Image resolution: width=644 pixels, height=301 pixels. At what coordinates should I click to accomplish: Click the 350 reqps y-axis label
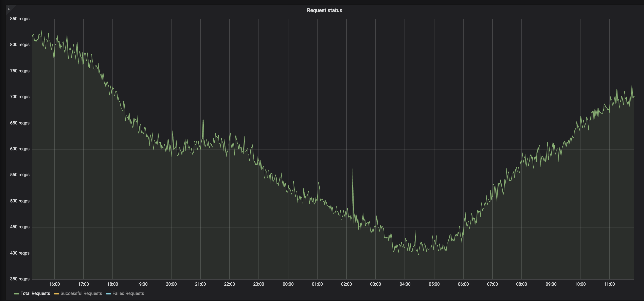[x=20, y=279]
